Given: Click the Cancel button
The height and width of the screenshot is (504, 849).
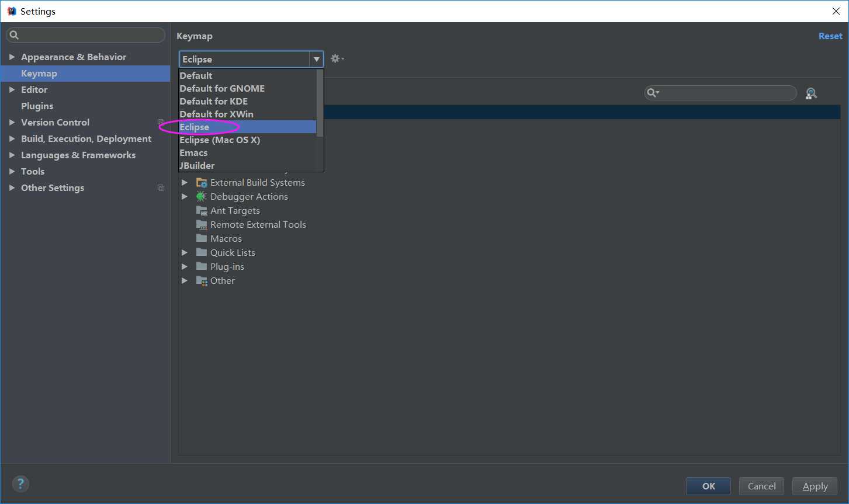Looking at the screenshot, I should click(761, 486).
